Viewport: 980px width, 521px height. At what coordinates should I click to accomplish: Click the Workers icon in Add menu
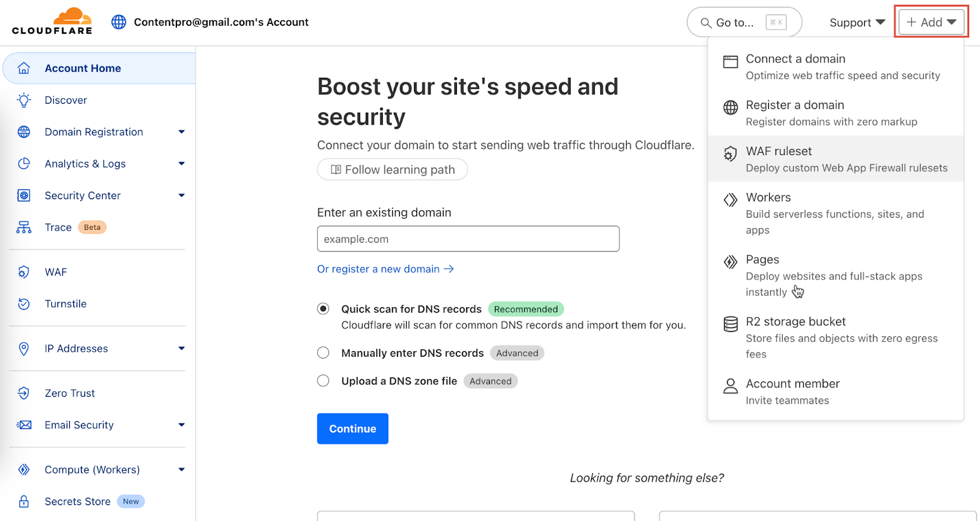click(x=731, y=200)
